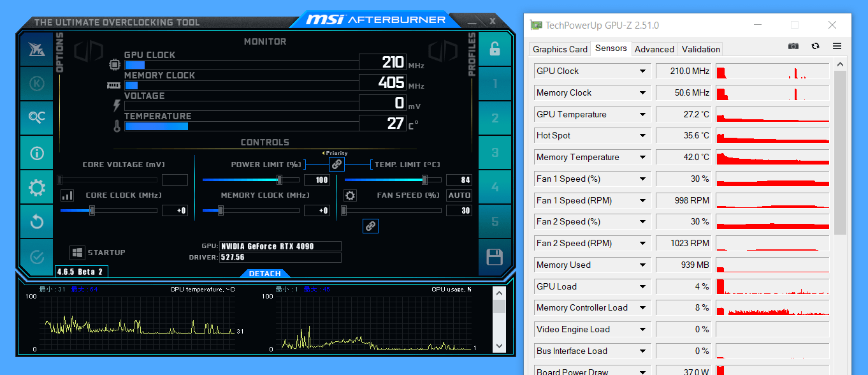Minimize the MSI Afterburner window
The height and width of the screenshot is (375, 868).
pyautogui.click(x=472, y=22)
